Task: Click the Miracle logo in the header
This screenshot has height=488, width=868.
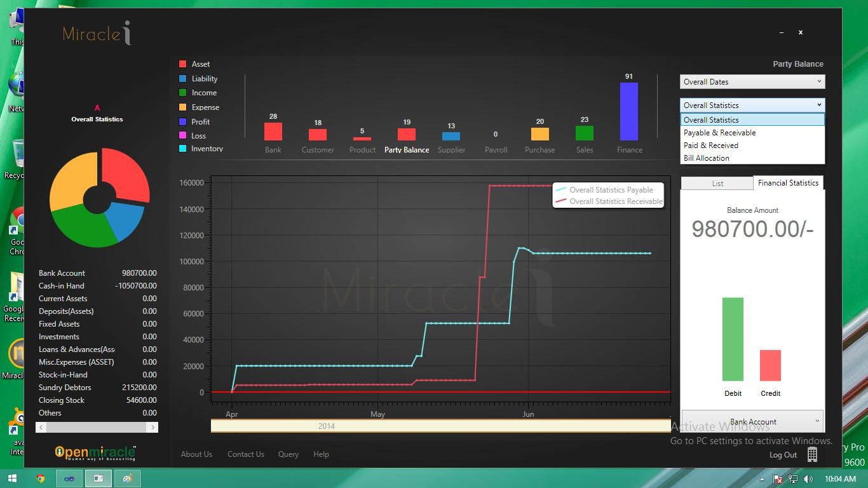Action: click(x=97, y=33)
